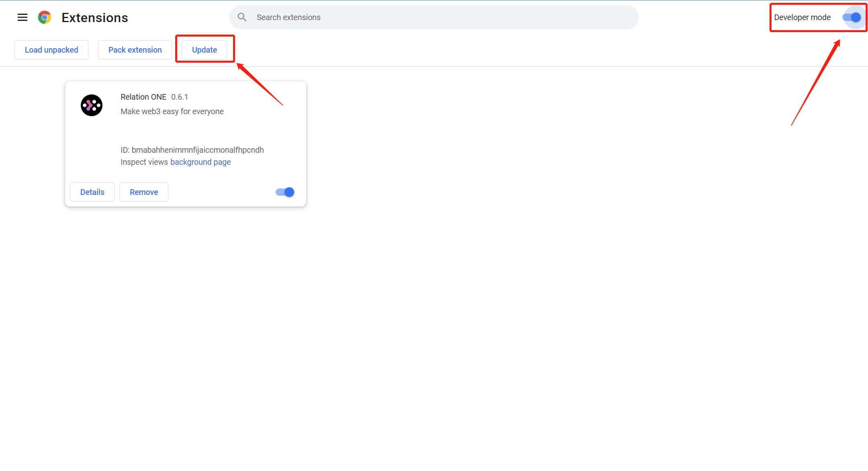Viewport: 868px width, 471px height.
Task: Click the version number 0.6.1
Action: (180, 97)
